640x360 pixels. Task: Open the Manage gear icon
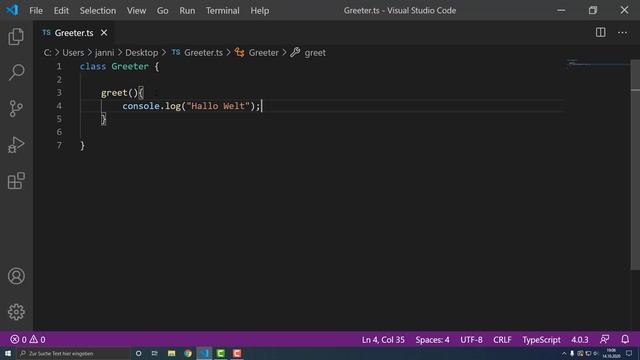[x=16, y=312]
